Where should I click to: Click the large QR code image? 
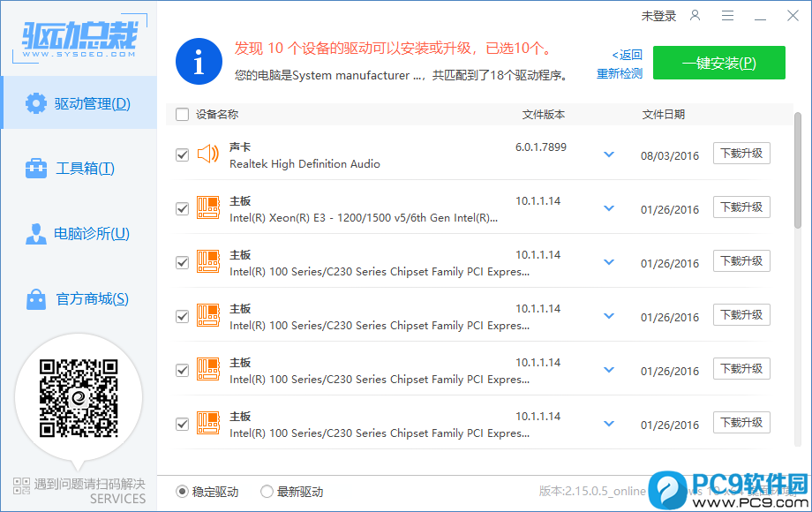click(79, 398)
